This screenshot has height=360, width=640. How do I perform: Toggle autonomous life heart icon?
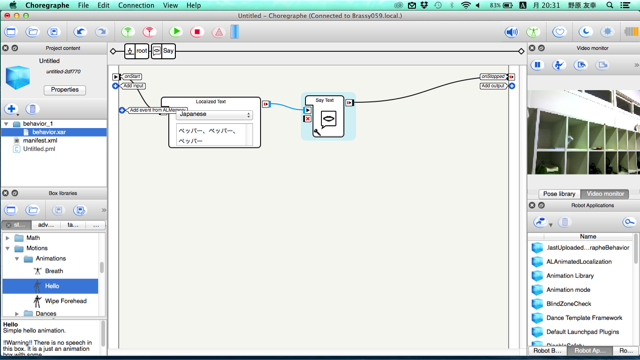click(559, 32)
